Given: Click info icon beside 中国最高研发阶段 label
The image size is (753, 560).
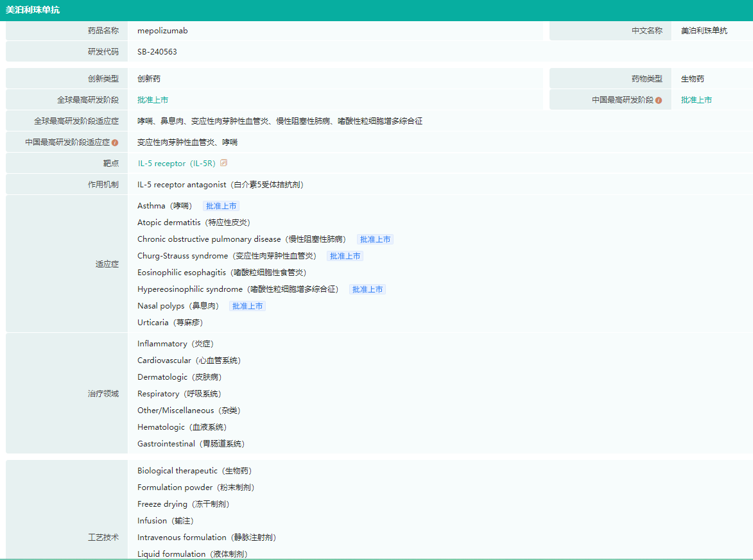Looking at the screenshot, I should tap(659, 100).
